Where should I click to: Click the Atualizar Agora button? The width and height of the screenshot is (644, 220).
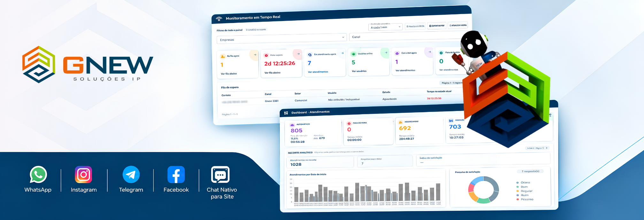coord(458,25)
